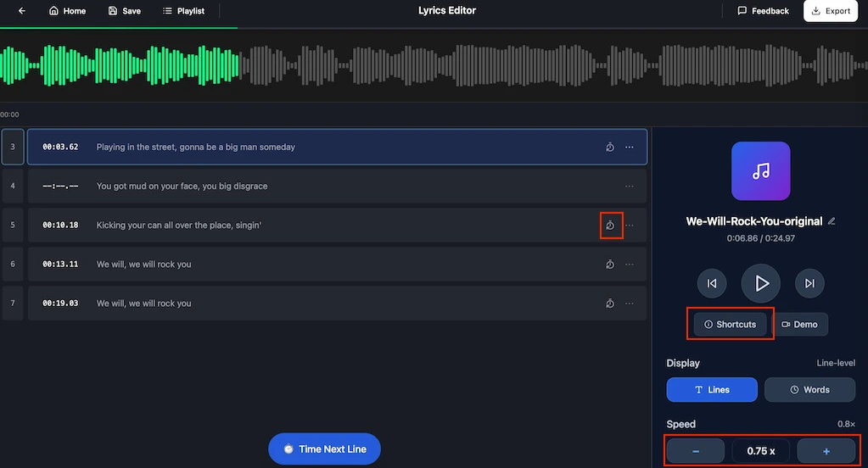This screenshot has height=468, width=868.
Task: Click the timer icon on line 3
Action: click(x=610, y=148)
